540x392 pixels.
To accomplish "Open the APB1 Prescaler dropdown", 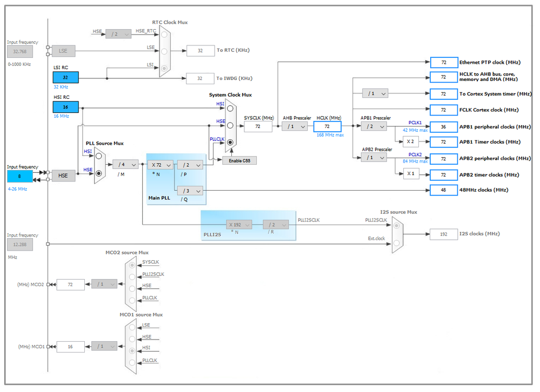I will click(x=374, y=126).
